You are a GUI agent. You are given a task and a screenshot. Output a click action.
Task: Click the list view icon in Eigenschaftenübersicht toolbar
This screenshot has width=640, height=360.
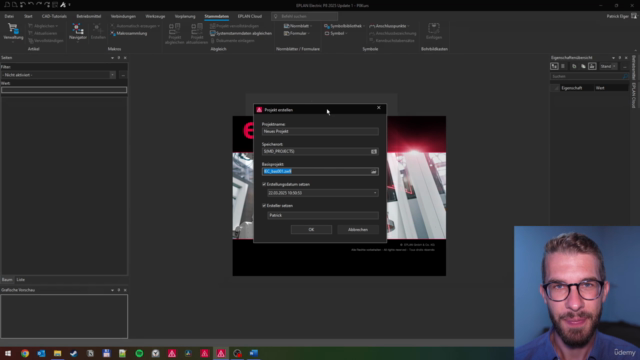563,66
